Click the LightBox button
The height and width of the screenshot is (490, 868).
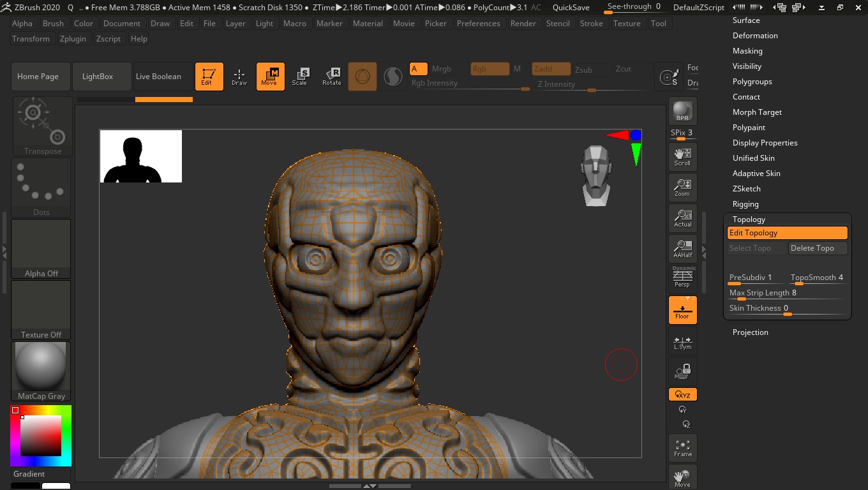click(98, 77)
